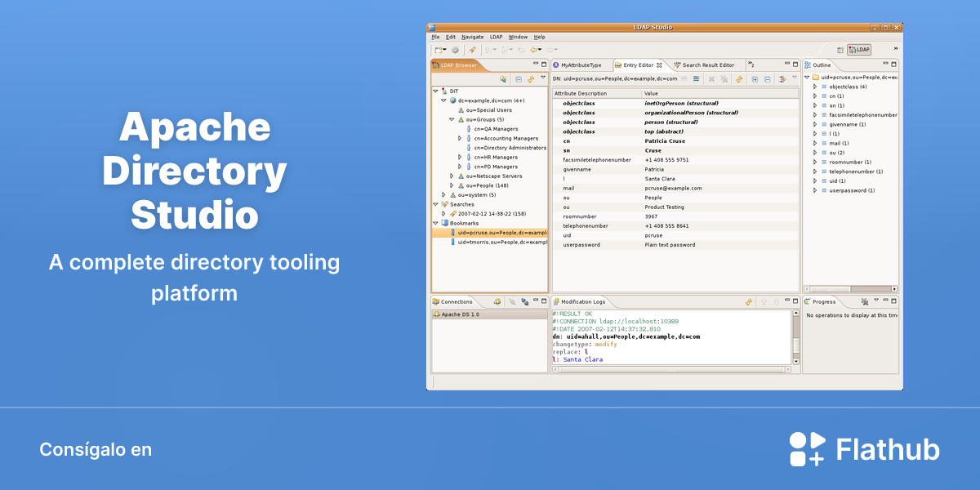The width and height of the screenshot is (980, 490).
Task: Click the Flathub logo
Action: 865,449
